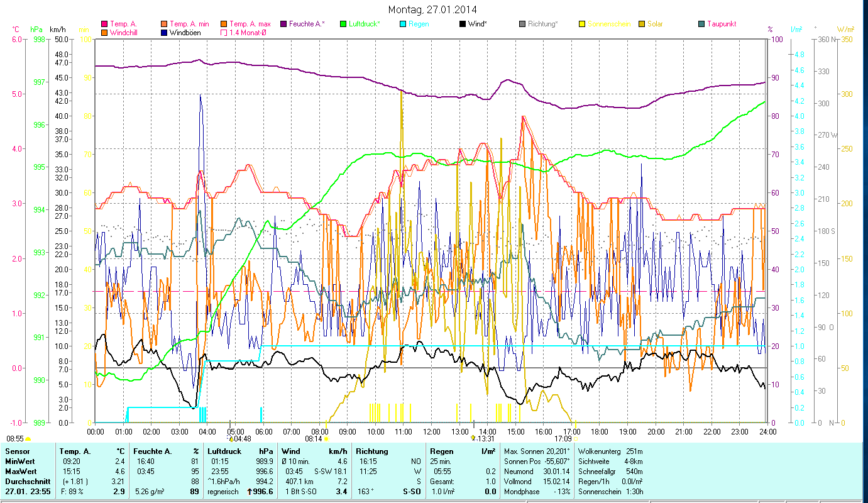Click the 15:15 maximum temperature time
Screen dimensions: 868x503
coord(70,472)
